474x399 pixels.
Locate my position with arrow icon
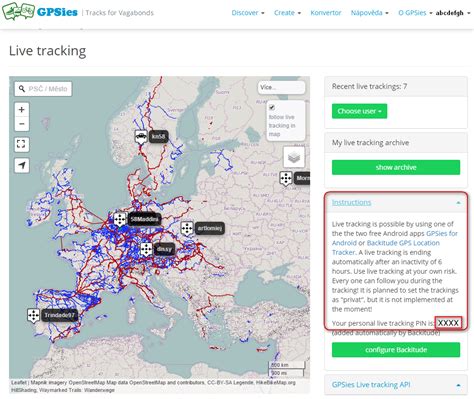(x=22, y=165)
